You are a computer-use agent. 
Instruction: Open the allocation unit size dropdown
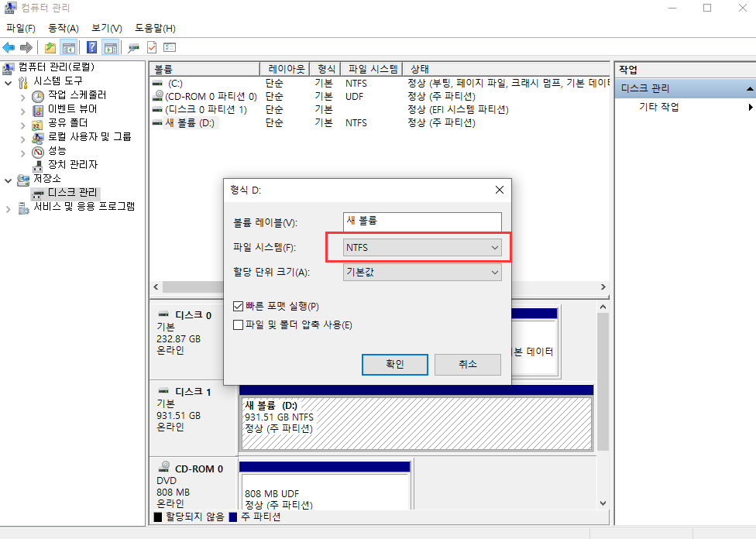(422, 272)
